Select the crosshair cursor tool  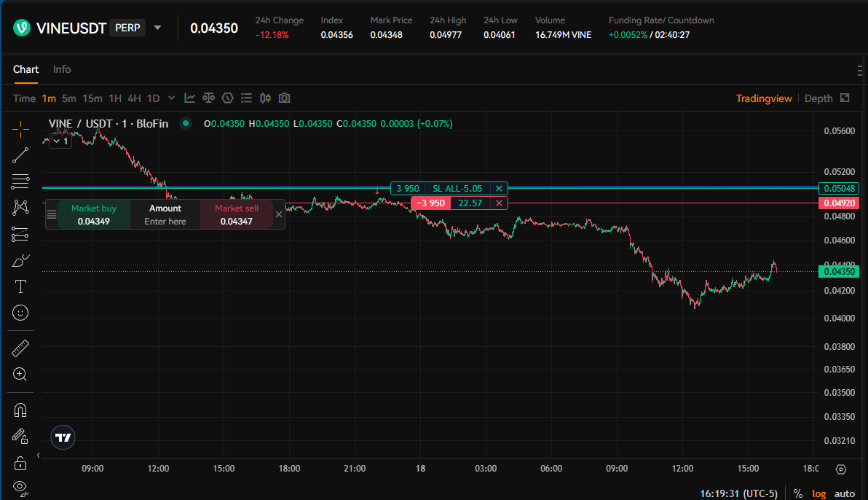click(20, 129)
